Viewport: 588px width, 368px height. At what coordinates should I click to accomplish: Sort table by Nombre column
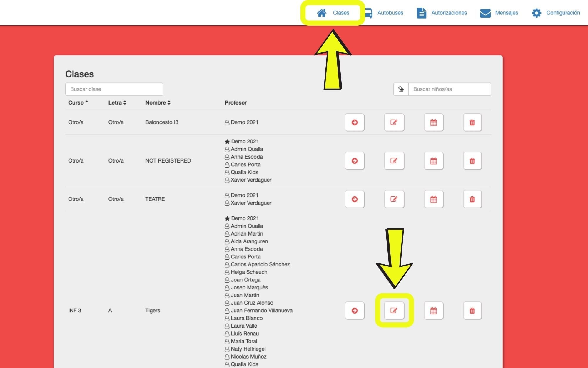tap(158, 102)
